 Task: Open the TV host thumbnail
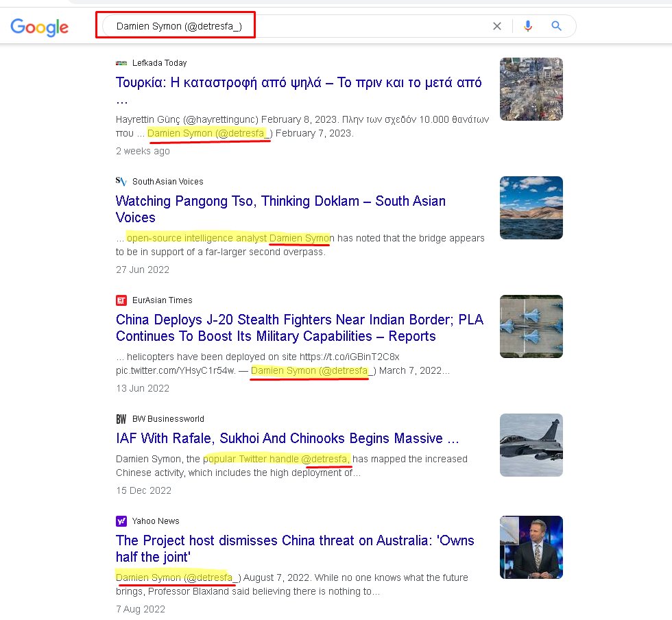point(531,547)
